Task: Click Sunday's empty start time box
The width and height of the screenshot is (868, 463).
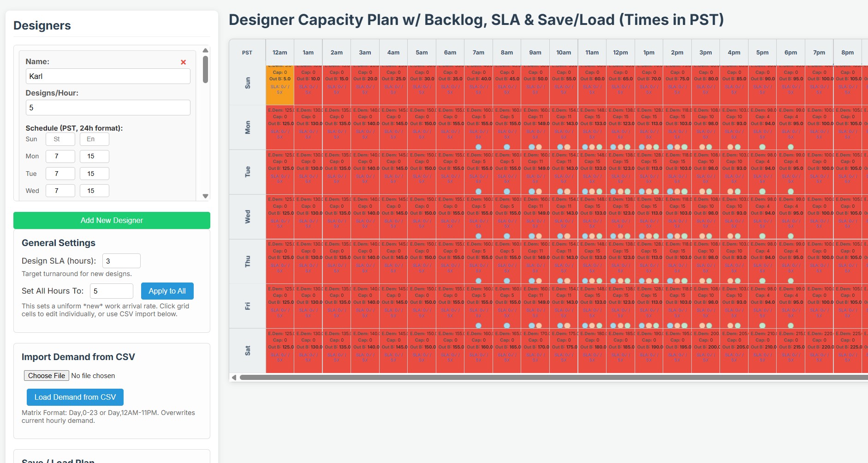Action: pos(60,139)
